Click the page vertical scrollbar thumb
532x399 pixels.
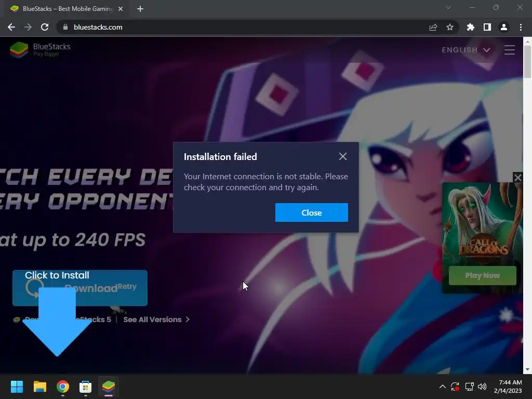tap(527, 62)
